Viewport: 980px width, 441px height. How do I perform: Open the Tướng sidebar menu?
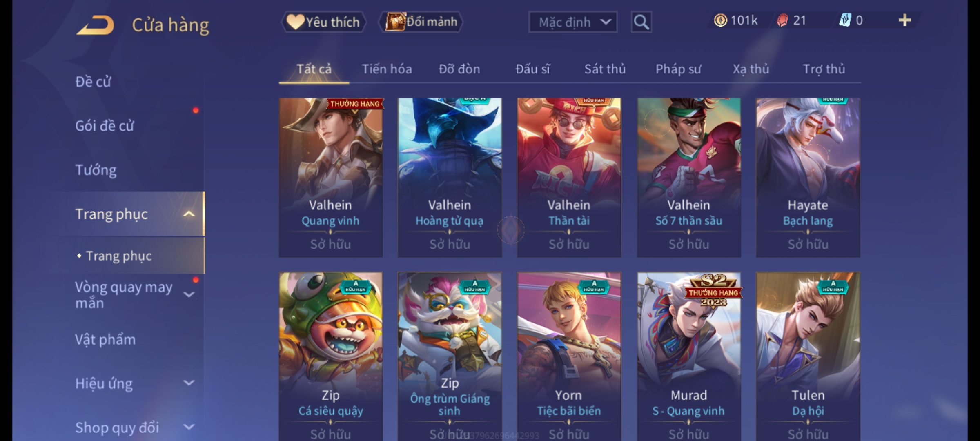click(96, 170)
